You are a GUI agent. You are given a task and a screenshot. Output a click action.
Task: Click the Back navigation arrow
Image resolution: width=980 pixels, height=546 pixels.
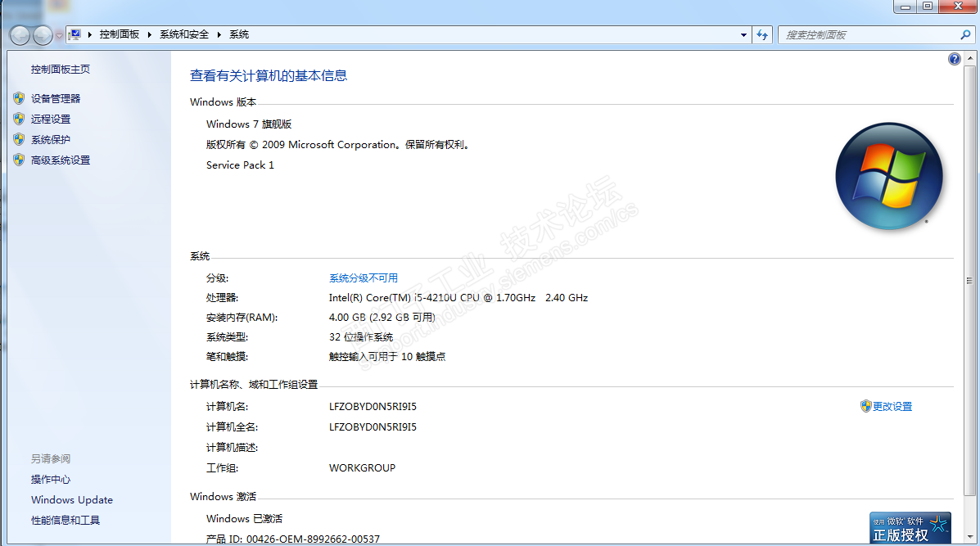click(20, 35)
